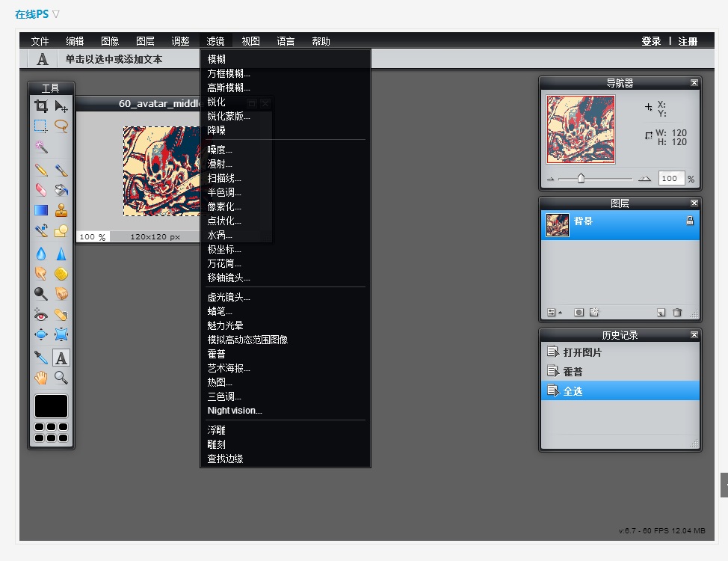Choose 移轴镜头 filter
Screen dimensions: 728x561
coord(285,278)
